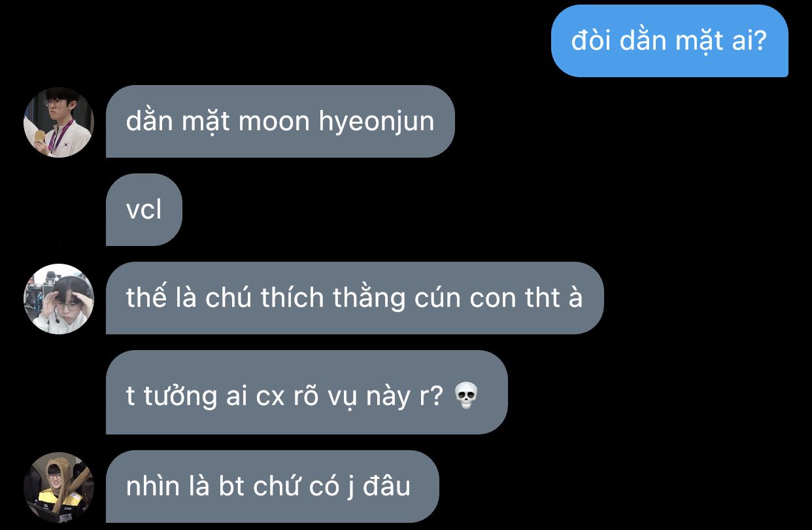Screen dimensions: 812x530
Task: Click the word 'hyeonjun' in the gray bubble
Action: (x=377, y=123)
